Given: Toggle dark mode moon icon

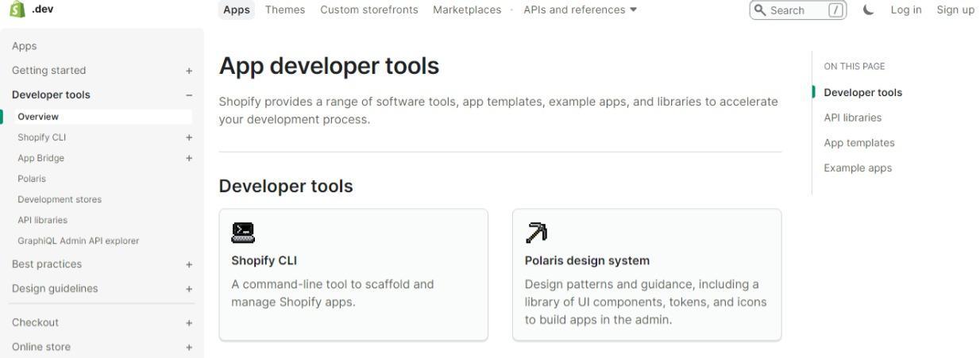Looking at the screenshot, I should coord(868,10).
